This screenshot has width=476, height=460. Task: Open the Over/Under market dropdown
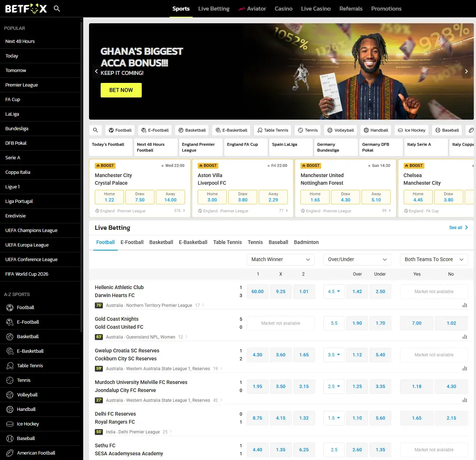click(357, 259)
